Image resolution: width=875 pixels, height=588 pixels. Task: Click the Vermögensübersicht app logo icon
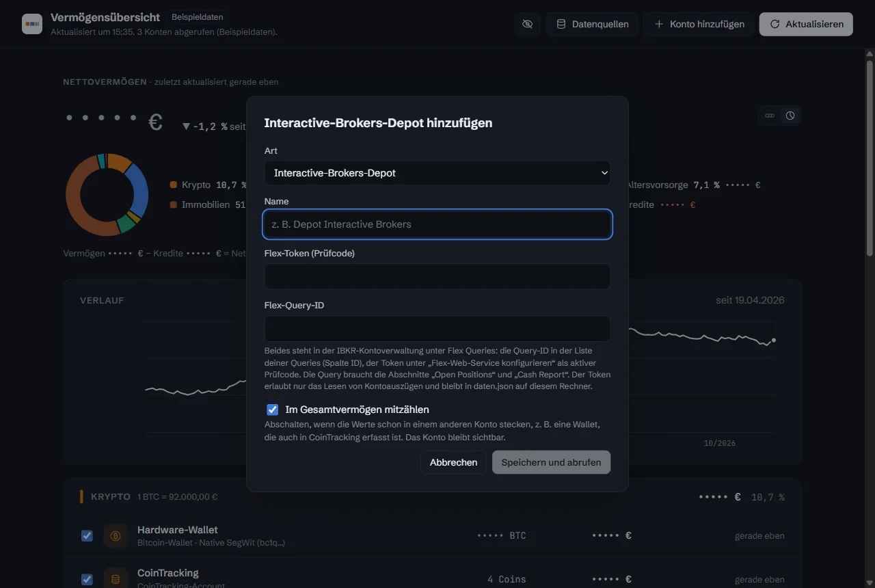tap(32, 24)
